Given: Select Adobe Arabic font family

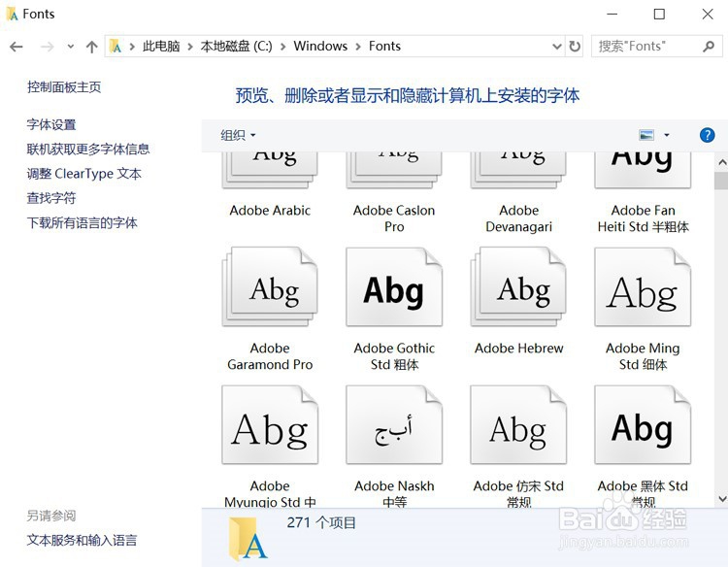Looking at the screenshot, I should pos(270,183).
